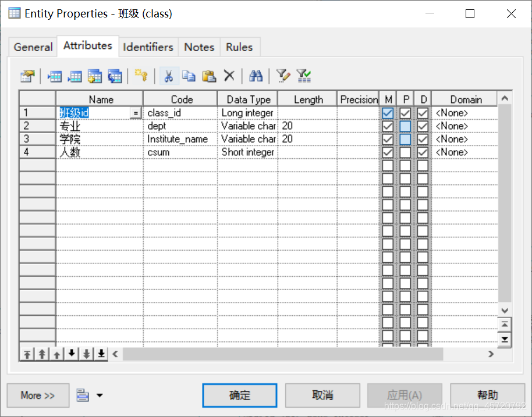Click the Data Type column header
Viewport: 532px width, 417px height.
pyautogui.click(x=248, y=99)
